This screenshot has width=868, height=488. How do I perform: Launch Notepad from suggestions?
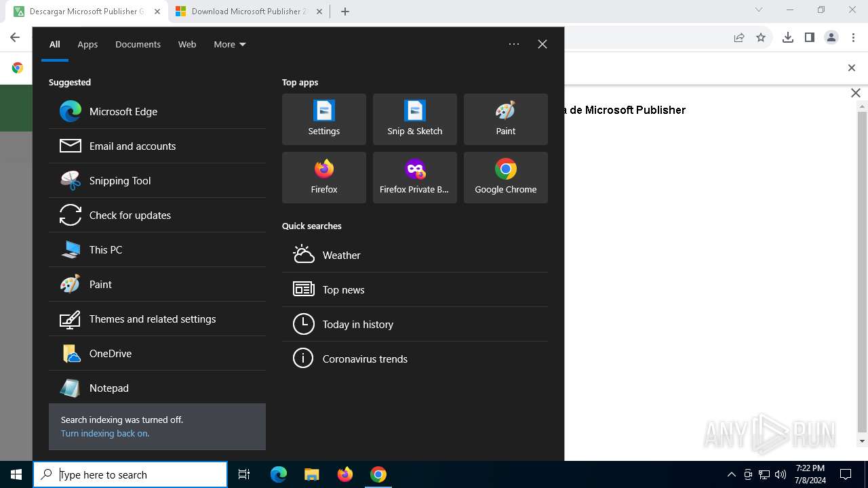(x=157, y=388)
